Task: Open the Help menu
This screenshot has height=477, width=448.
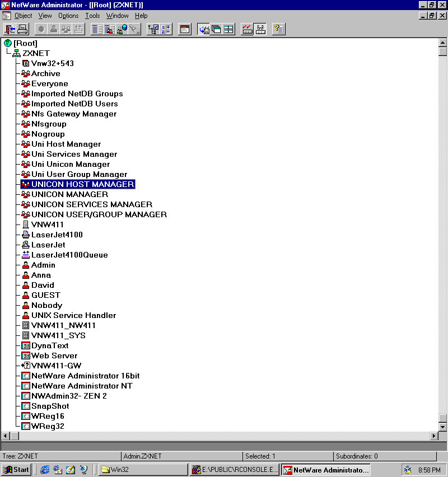Action: click(x=141, y=16)
